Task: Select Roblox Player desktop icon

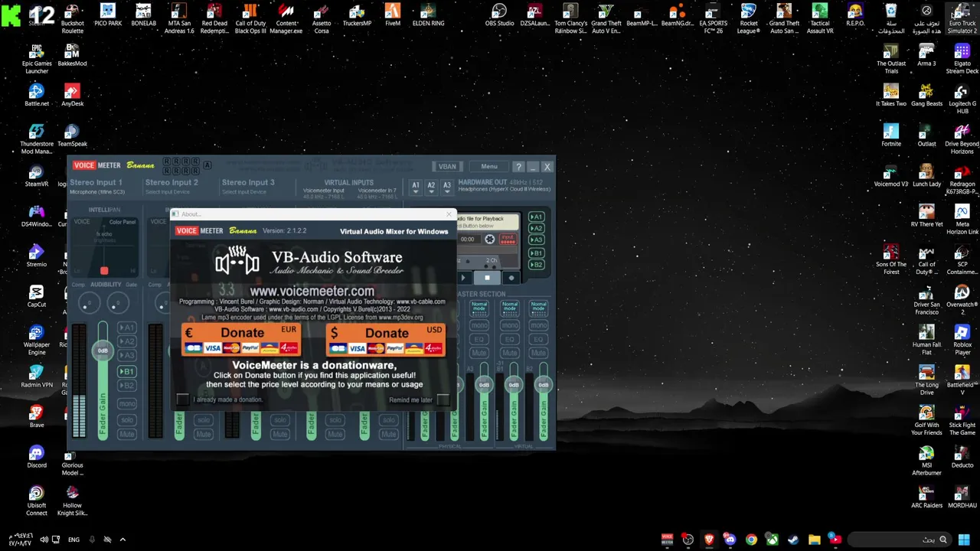Action: [962, 341]
